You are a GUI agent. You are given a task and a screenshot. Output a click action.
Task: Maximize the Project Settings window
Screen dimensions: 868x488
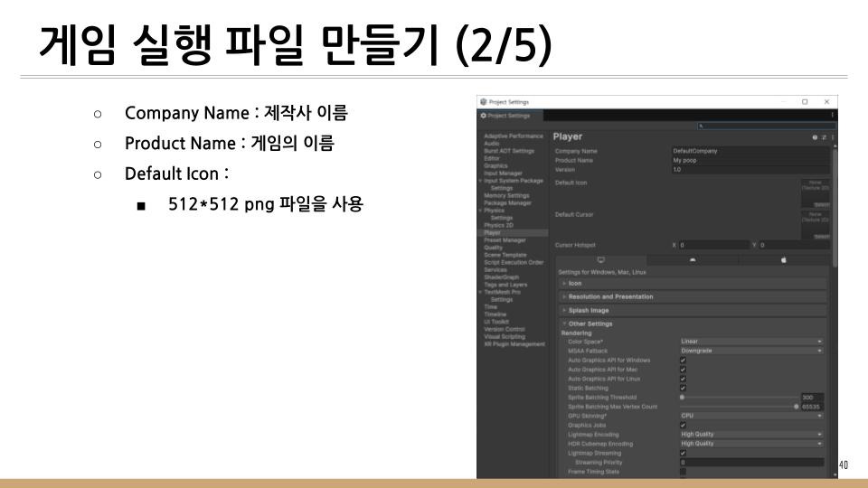tap(805, 102)
